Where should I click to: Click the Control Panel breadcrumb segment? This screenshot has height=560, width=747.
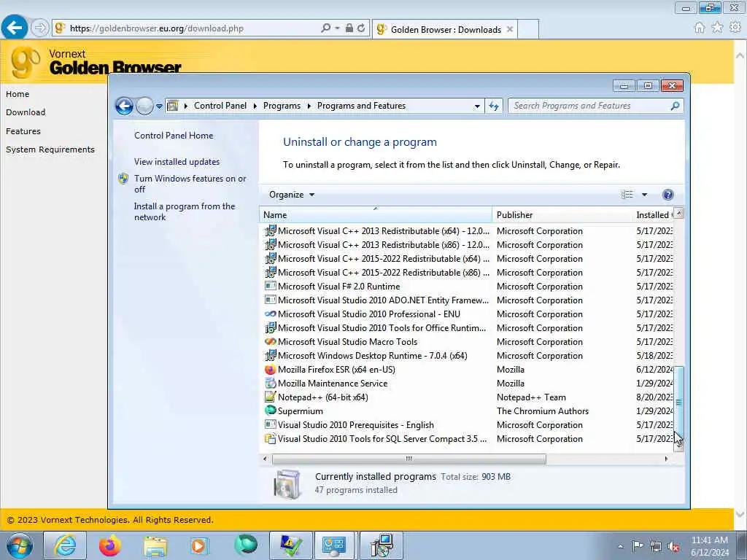(220, 106)
